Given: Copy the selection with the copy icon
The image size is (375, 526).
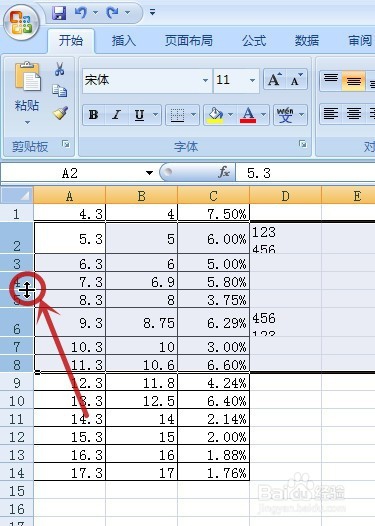Looking at the screenshot, I should pos(60,91).
